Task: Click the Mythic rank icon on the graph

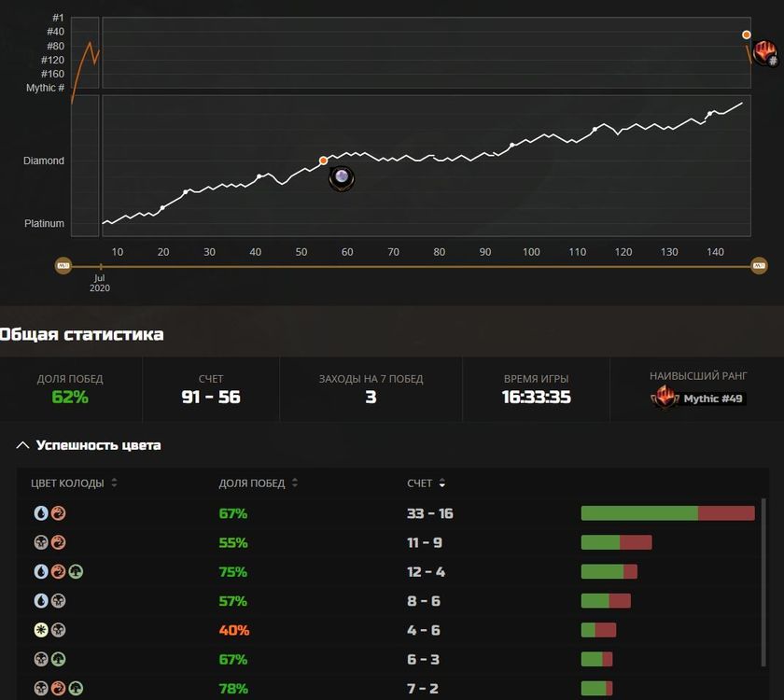Action: coord(765,53)
